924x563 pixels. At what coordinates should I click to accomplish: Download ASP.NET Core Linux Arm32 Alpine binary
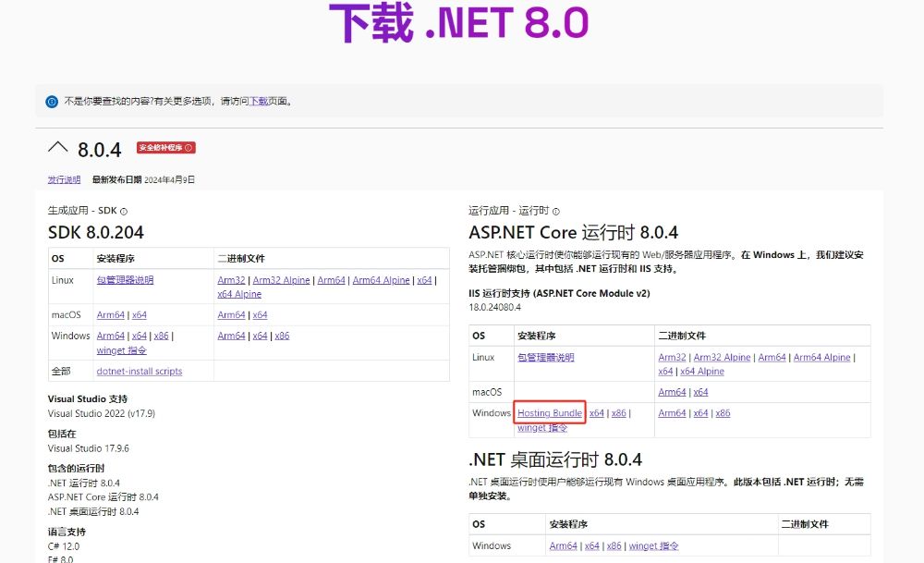click(x=723, y=357)
